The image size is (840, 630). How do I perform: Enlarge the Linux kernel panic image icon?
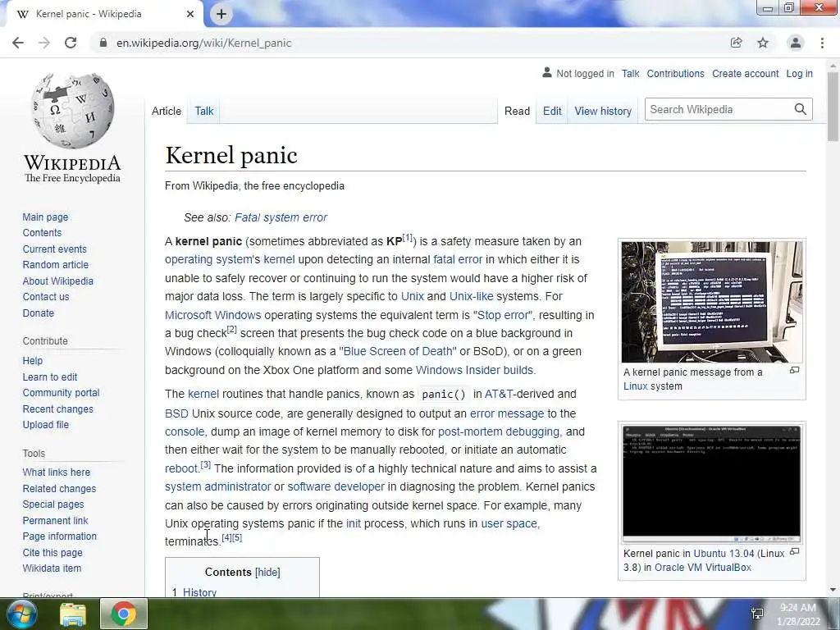pyautogui.click(x=794, y=370)
